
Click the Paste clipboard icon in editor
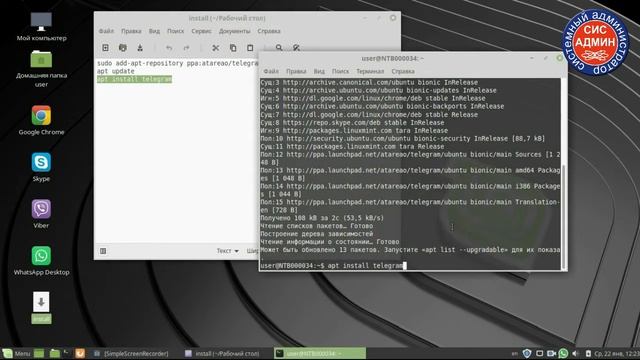250,48
